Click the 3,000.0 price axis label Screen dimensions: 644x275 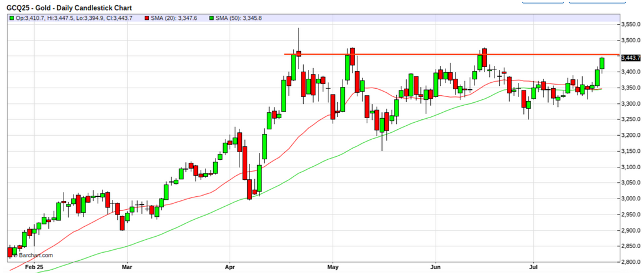(x=630, y=199)
